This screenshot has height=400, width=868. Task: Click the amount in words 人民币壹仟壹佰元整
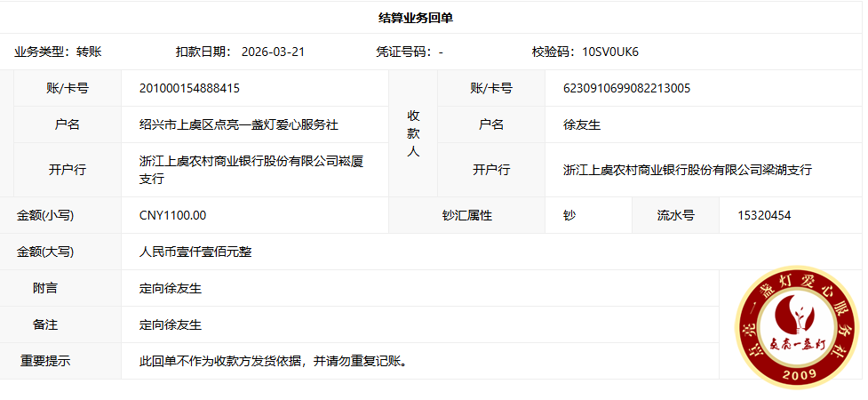click(x=195, y=252)
